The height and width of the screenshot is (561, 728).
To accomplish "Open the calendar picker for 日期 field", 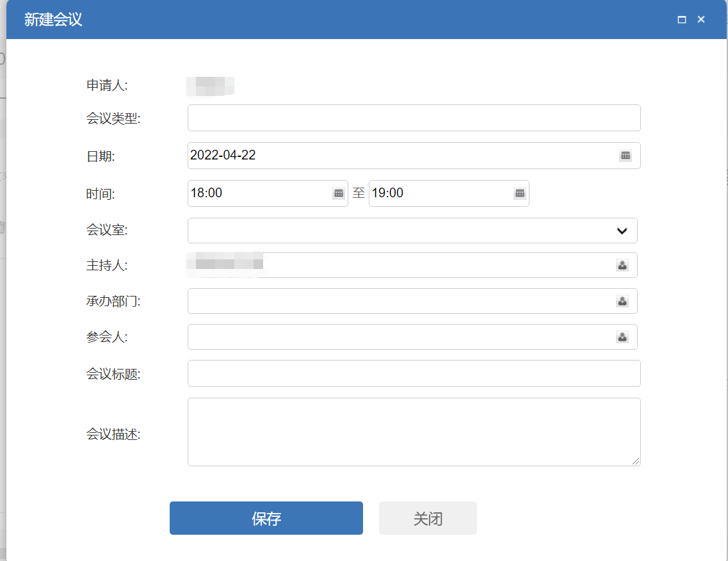I will coord(626,156).
